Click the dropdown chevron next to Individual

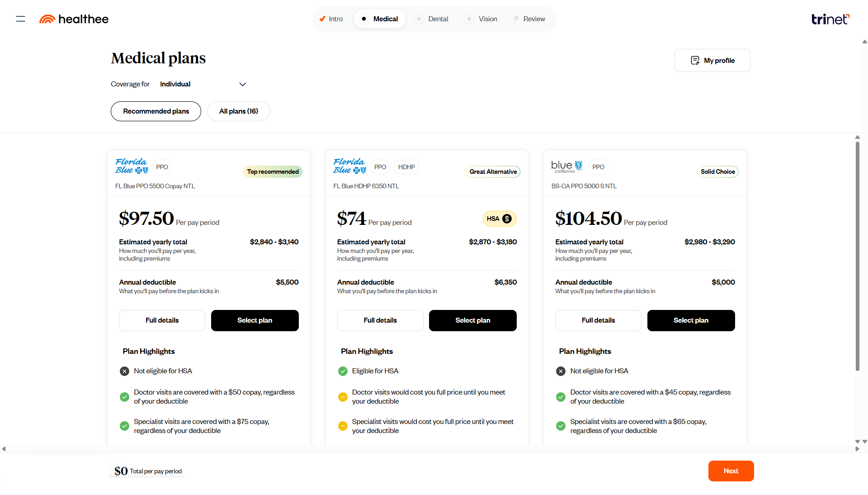[243, 84]
